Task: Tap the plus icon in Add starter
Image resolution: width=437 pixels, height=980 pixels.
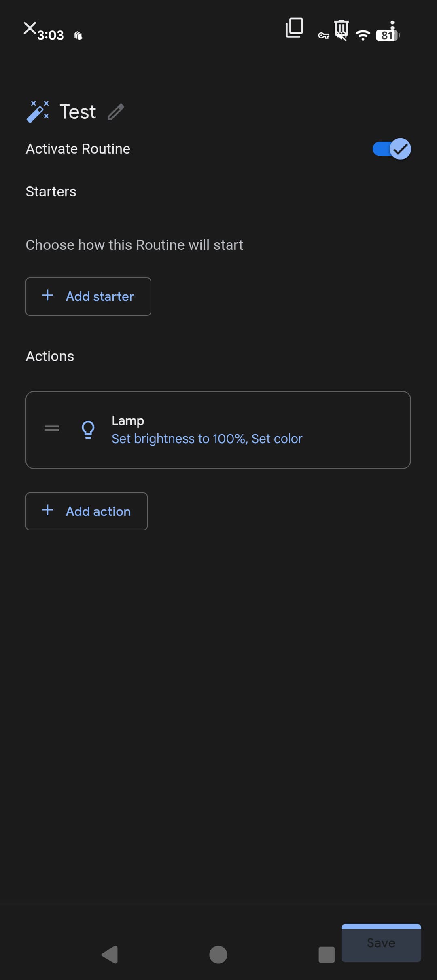Action: pos(48,296)
